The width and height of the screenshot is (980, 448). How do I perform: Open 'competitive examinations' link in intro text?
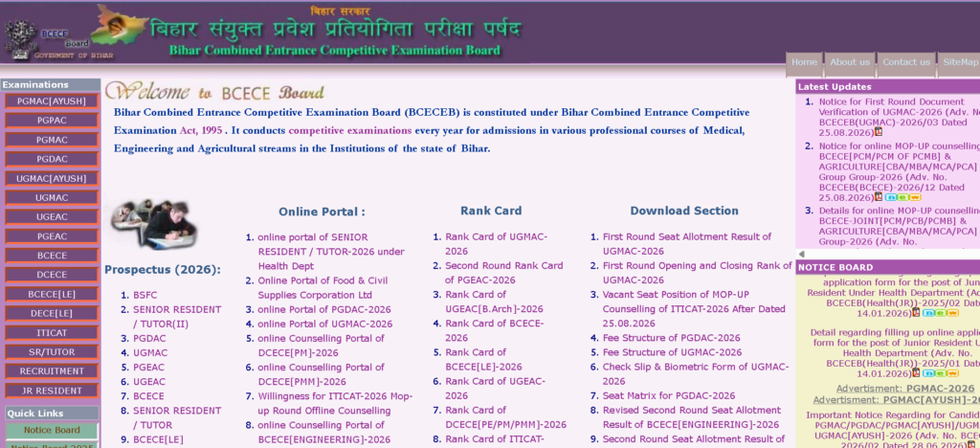pyautogui.click(x=350, y=131)
